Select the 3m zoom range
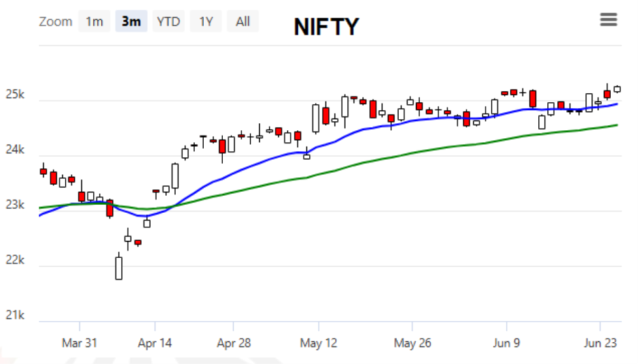This screenshot has height=364, width=638. pos(131,21)
